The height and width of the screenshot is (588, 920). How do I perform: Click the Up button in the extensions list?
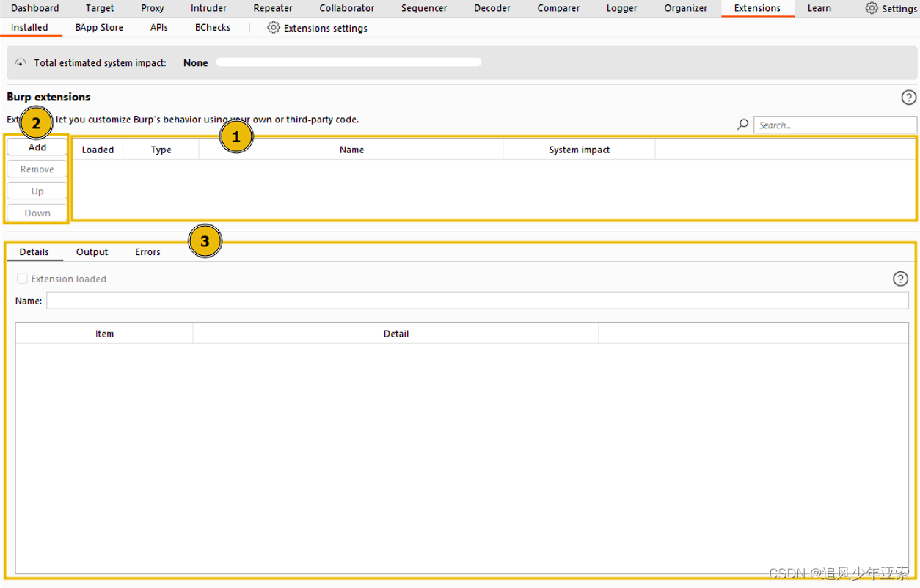37,191
